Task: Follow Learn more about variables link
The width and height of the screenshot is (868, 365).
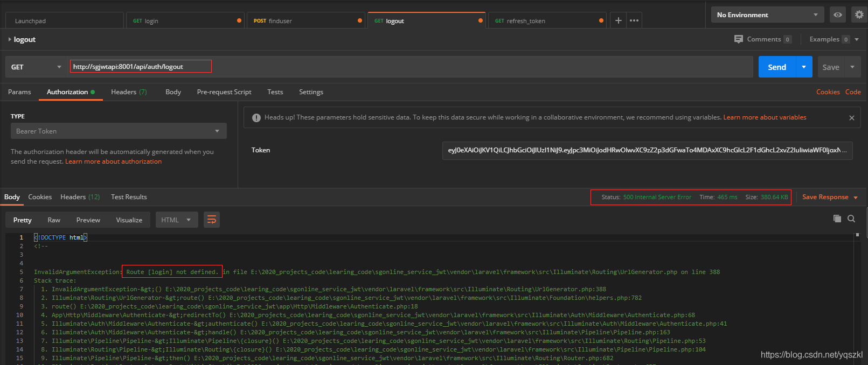Action: (x=765, y=117)
